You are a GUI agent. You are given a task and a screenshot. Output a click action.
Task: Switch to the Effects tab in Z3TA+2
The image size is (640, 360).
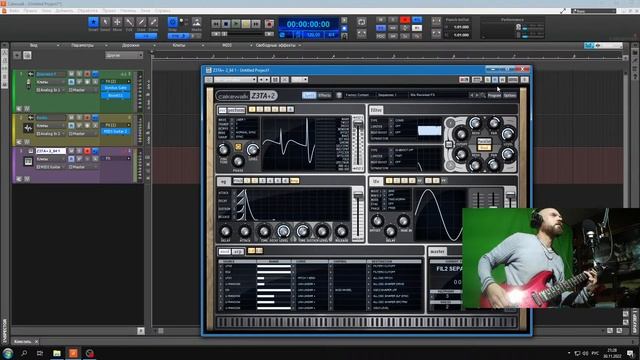(x=324, y=95)
